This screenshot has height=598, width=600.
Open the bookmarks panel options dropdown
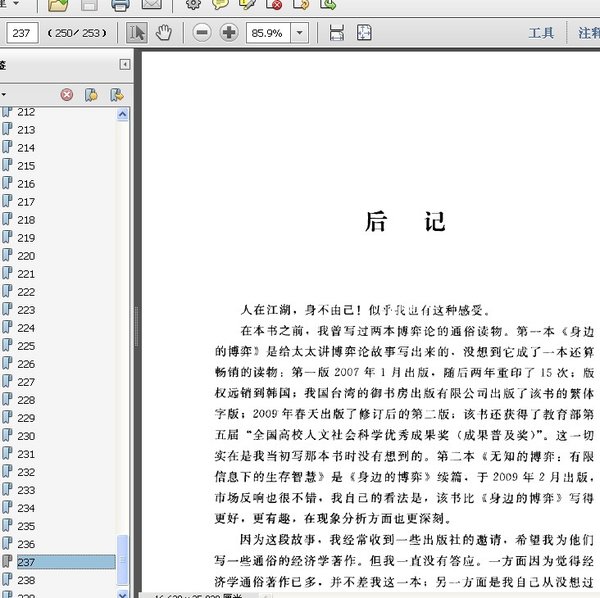click(x=4, y=95)
